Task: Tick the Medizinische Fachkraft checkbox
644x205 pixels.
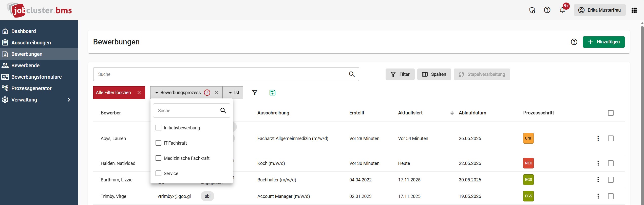Action: point(158,158)
